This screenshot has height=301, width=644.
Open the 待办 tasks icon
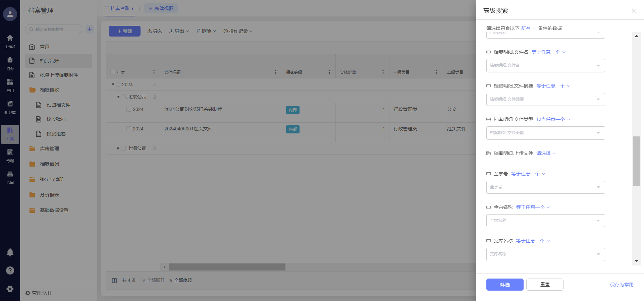tap(10, 63)
